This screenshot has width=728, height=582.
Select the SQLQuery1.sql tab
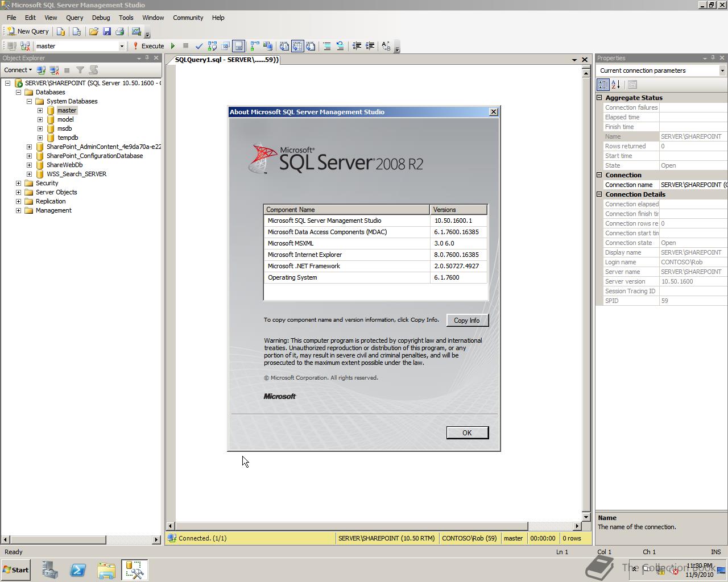[226, 60]
